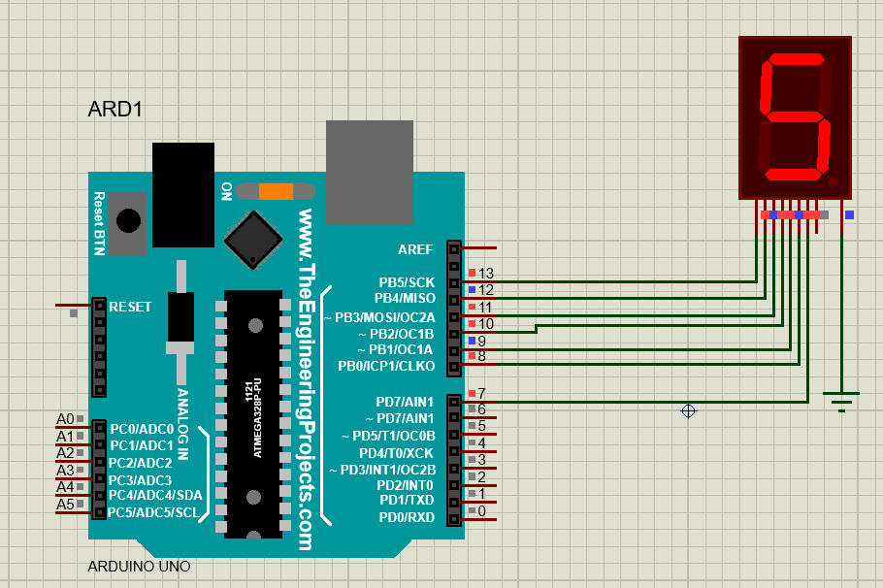
Task: Click the blue indicator at display common pin
Action: click(849, 214)
